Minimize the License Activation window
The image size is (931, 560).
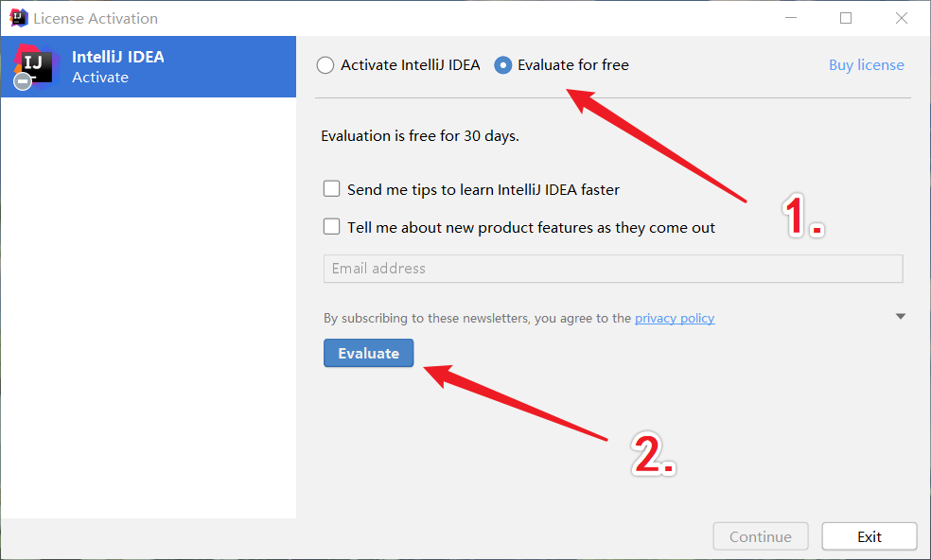pyautogui.click(x=791, y=18)
